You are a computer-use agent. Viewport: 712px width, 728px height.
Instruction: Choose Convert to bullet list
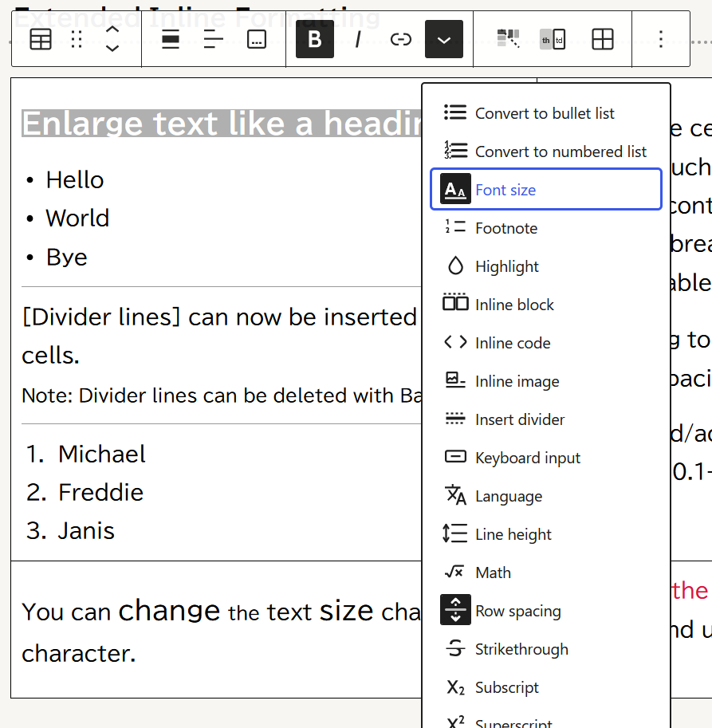point(546,112)
